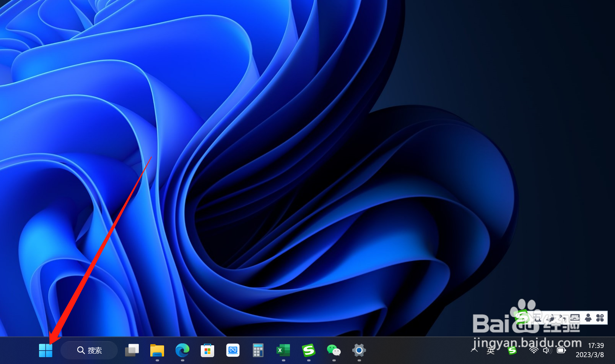The width and height of the screenshot is (615, 364).
Task: Click Sogou logo on floating IME bar
Action: (x=522, y=317)
